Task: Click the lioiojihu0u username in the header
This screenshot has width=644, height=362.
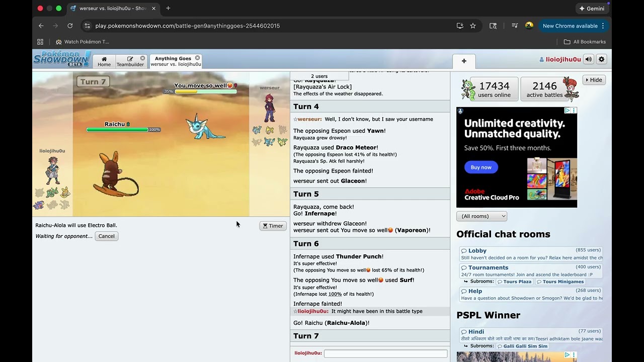Action: point(560,59)
